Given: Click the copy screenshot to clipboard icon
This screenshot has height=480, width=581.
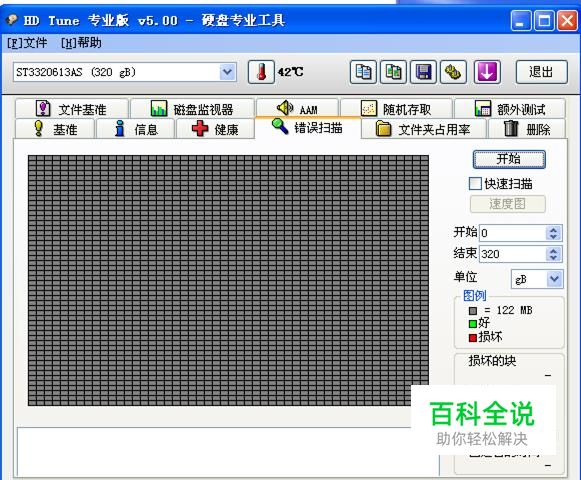Looking at the screenshot, I should coord(393,72).
